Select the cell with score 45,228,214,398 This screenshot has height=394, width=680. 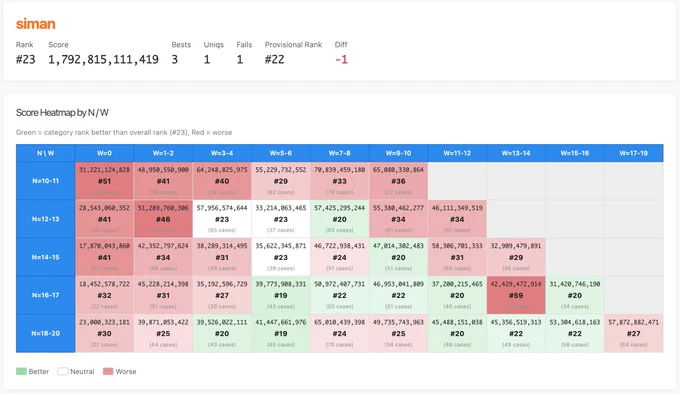[x=163, y=295]
